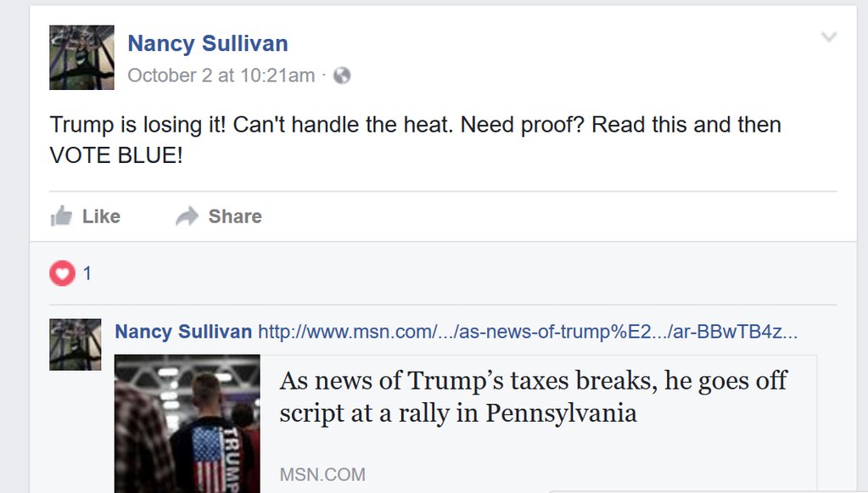Open the post options chevron menu
The height and width of the screenshot is (493, 868).
point(829,37)
